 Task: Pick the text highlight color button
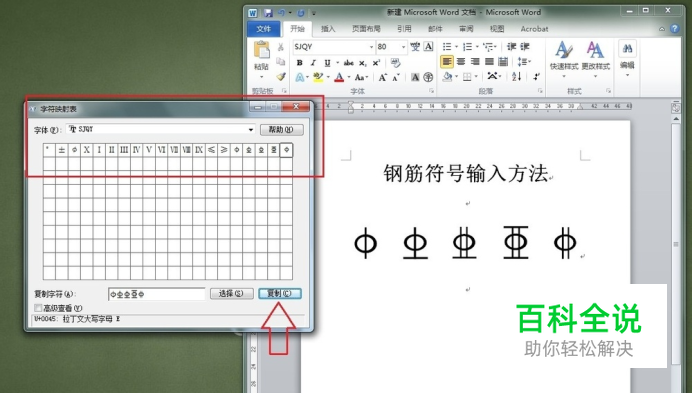[318, 78]
